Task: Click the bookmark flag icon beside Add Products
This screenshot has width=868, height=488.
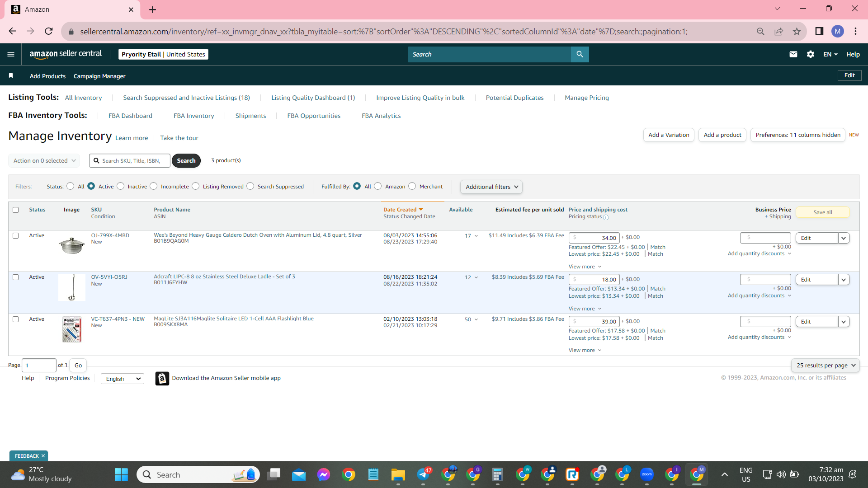Action: (x=11, y=75)
